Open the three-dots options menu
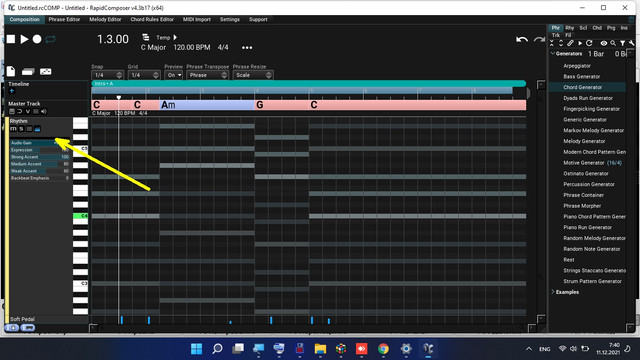640x360 pixels. tap(247, 48)
